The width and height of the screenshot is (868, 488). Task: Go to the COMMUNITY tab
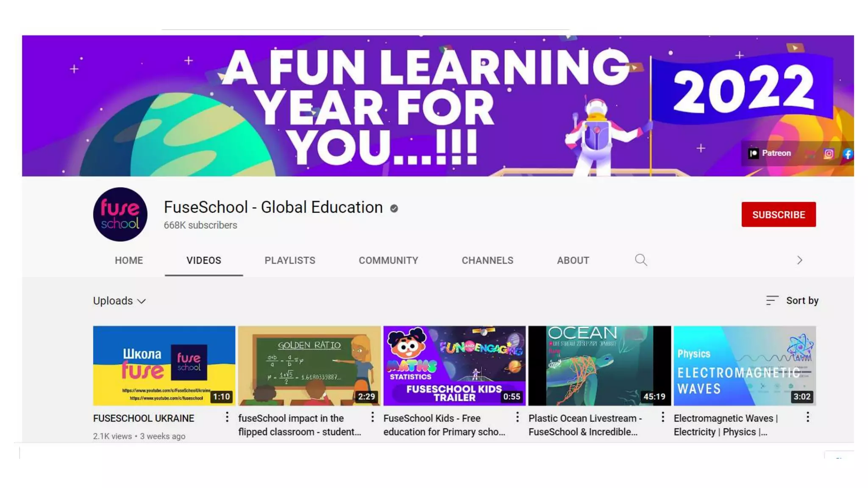point(388,261)
